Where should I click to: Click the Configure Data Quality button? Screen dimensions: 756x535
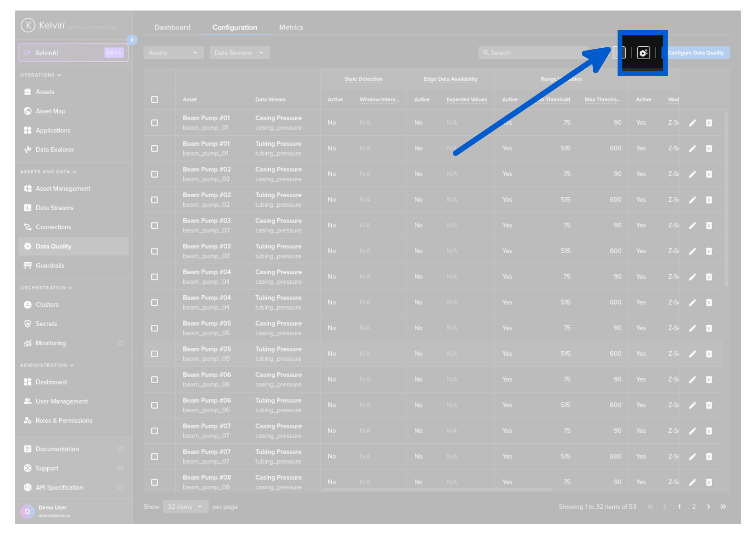click(695, 53)
